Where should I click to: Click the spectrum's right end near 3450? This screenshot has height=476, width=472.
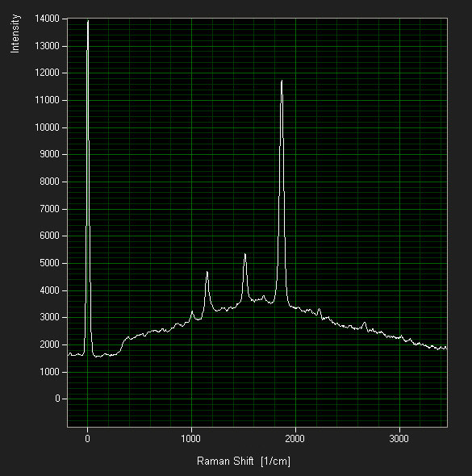coord(445,348)
